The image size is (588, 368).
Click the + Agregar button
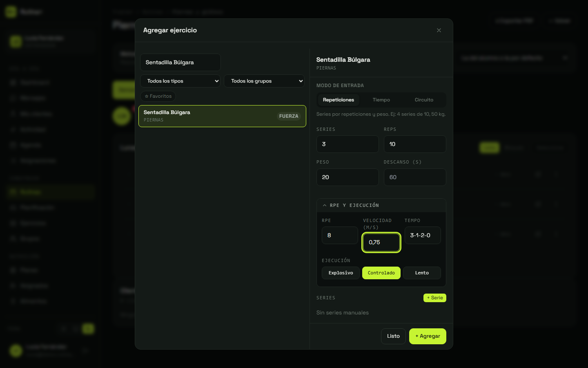[x=428, y=336]
